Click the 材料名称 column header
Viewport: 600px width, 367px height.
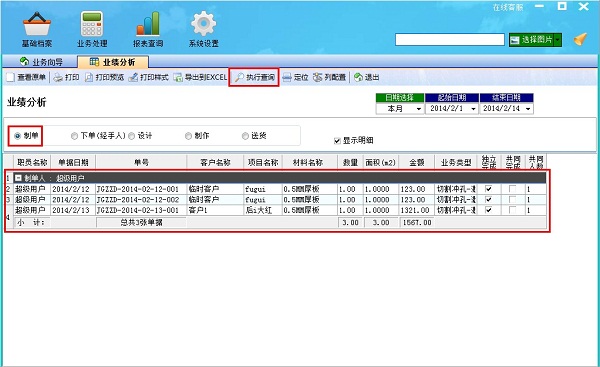pos(310,162)
